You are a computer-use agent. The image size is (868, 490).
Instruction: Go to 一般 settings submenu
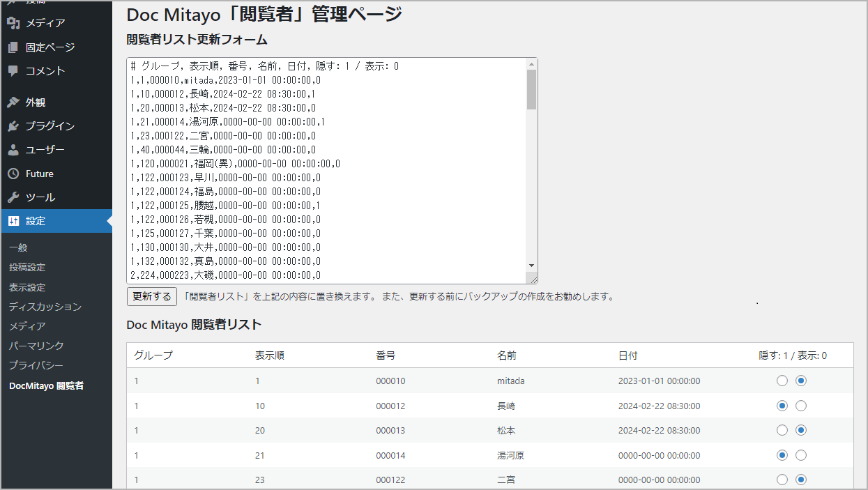[18, 247]
